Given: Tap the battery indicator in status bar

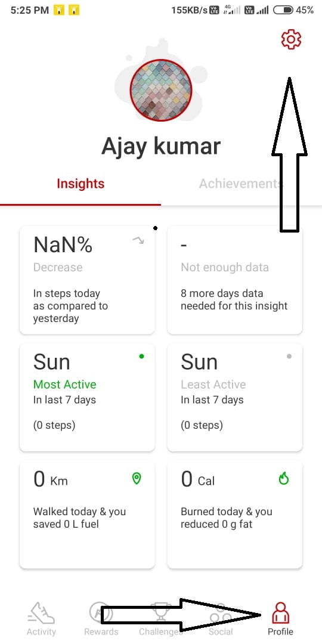Looking at the screenshot, I should point(283,10).
